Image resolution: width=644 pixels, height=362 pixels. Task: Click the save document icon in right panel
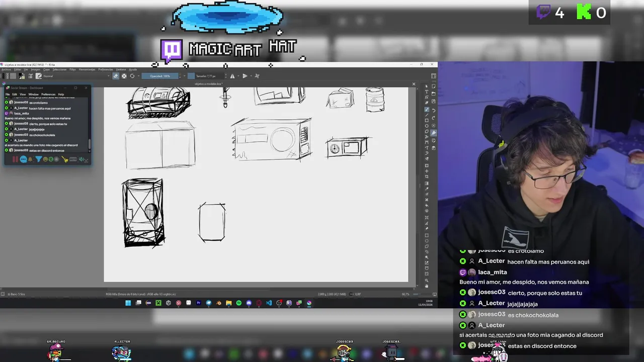(434, 102)
